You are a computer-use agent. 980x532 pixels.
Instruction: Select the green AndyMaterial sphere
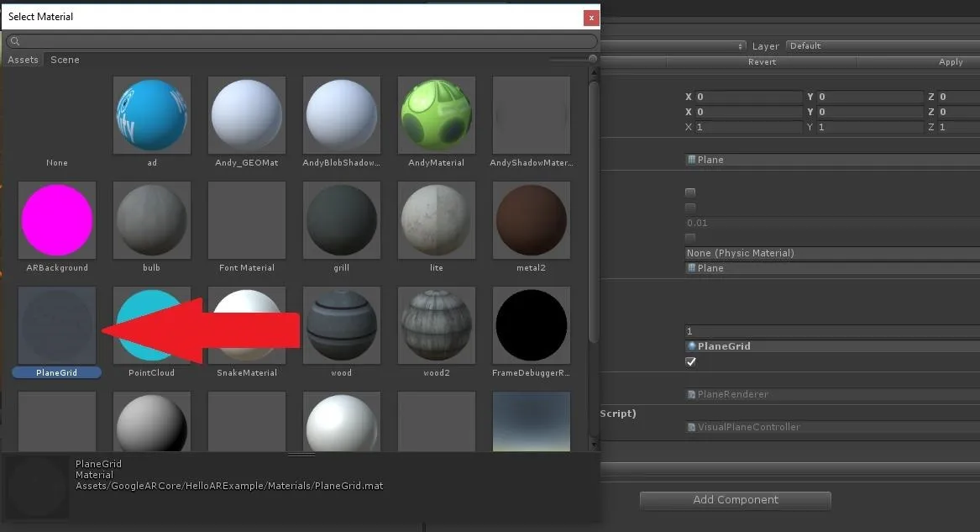[436, 115]
